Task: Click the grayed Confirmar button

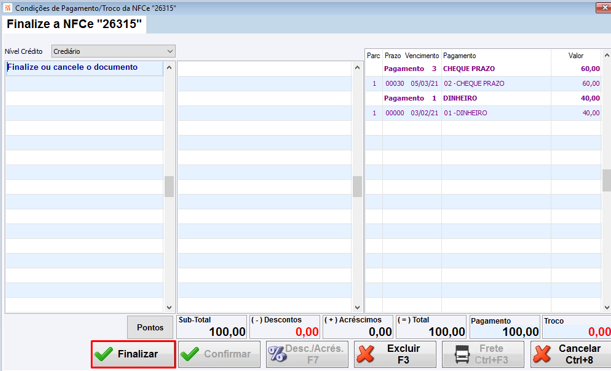Action: point(220,354)
